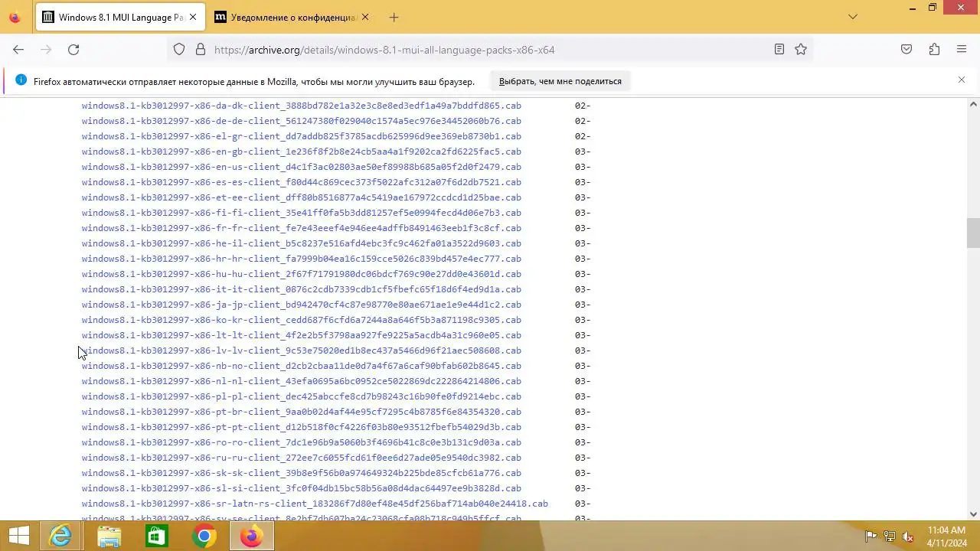The width and height of the screenshot is (980, 551).
Task: Click the network tray icon
Action: click(x=890, y=536)
